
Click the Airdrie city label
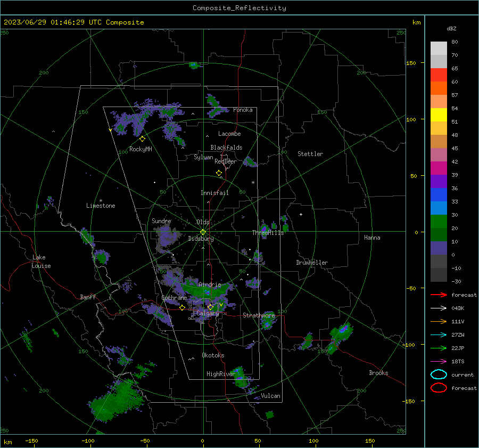coord(210,284)
